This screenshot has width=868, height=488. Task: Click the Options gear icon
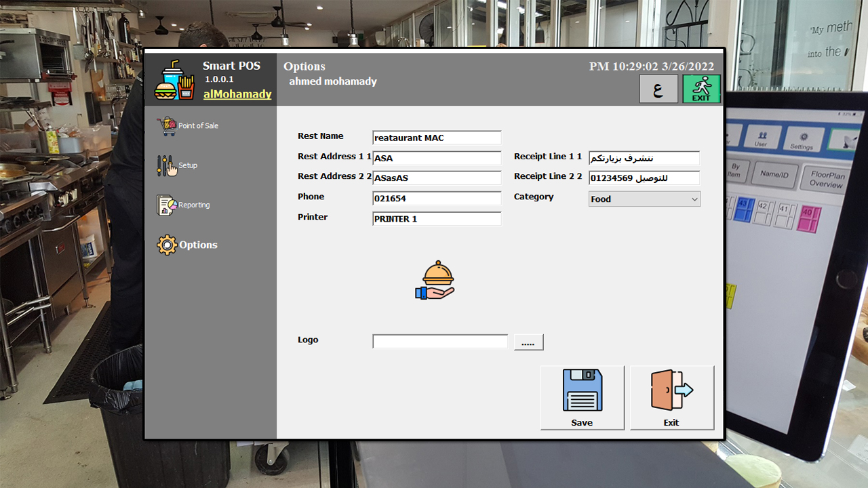pyautogui.click(x=165, y=245)
